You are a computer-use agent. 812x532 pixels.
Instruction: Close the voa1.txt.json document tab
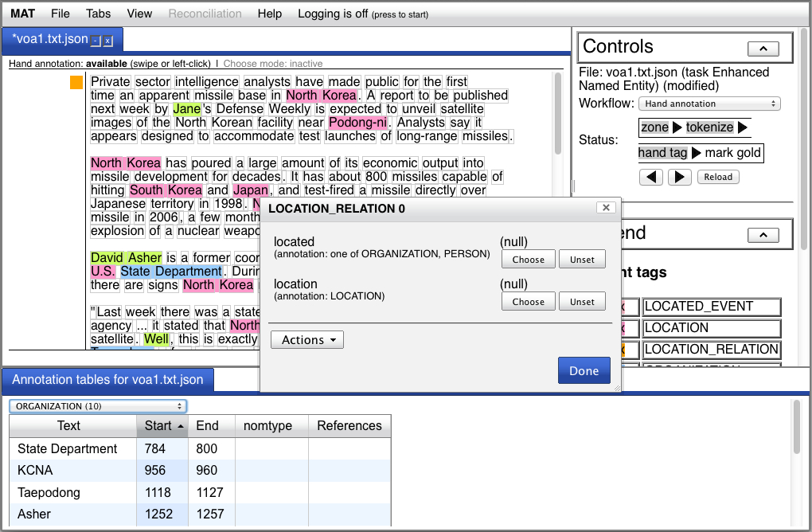tap(108, 41)
